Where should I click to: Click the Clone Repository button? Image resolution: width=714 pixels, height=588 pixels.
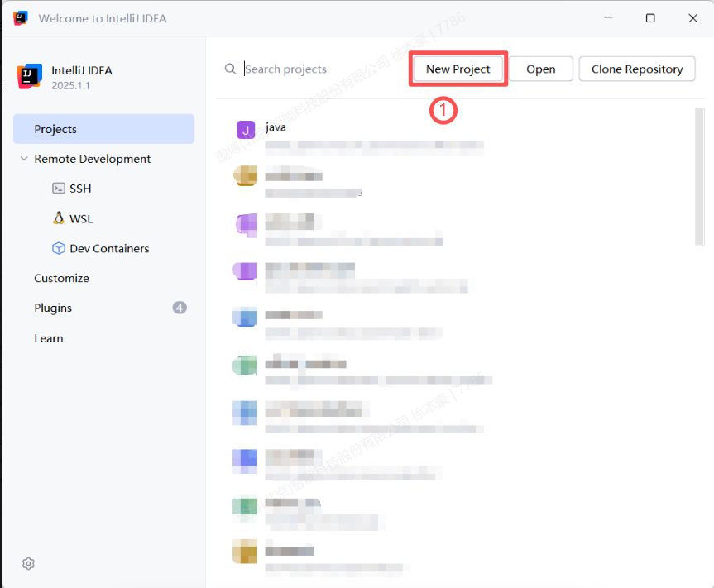pyautogui.click(x=637, y=69)
